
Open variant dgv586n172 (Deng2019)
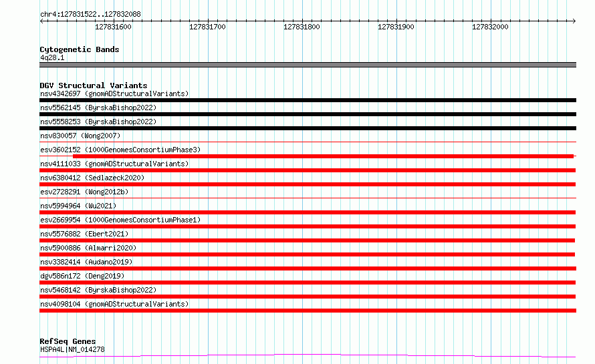82,276
